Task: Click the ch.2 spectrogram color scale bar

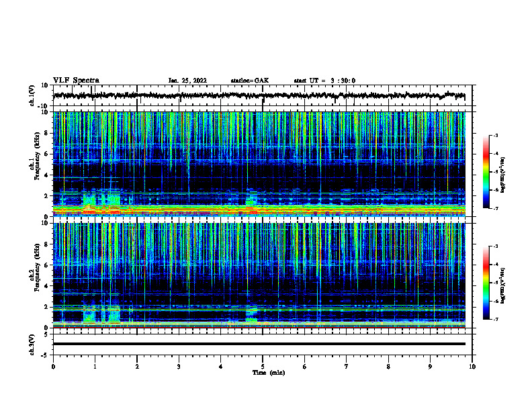Action: coord(486,283)
